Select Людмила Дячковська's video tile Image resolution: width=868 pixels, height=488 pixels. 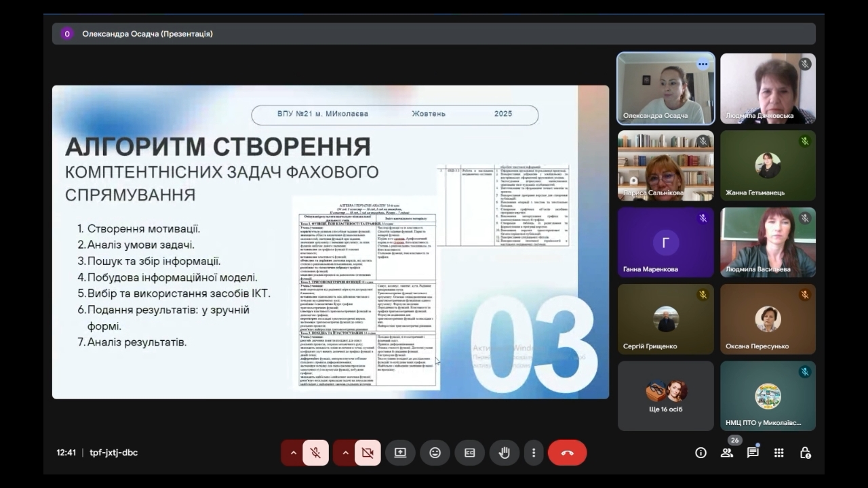pos(768,88)
